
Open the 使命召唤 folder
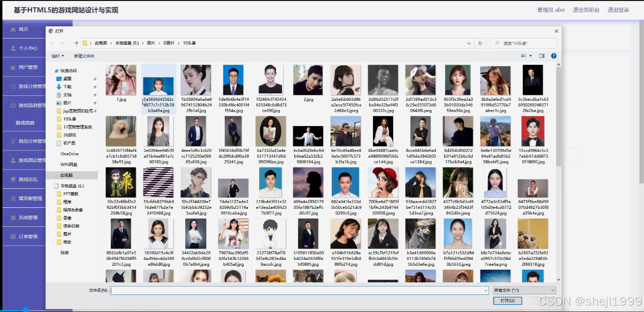71,226
